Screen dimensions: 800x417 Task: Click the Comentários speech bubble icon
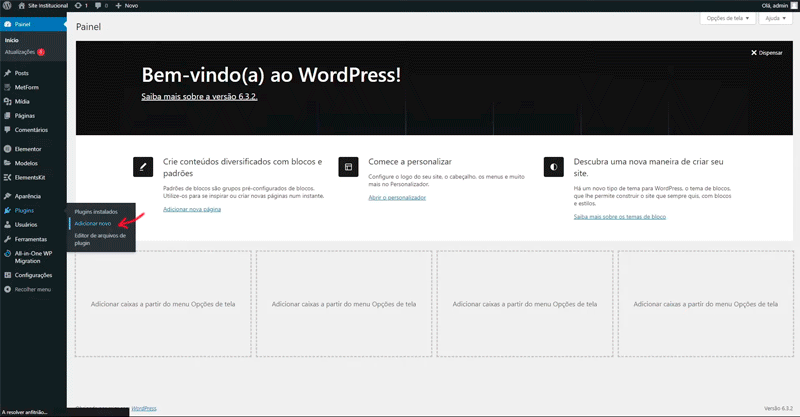[x=8, y=130]
